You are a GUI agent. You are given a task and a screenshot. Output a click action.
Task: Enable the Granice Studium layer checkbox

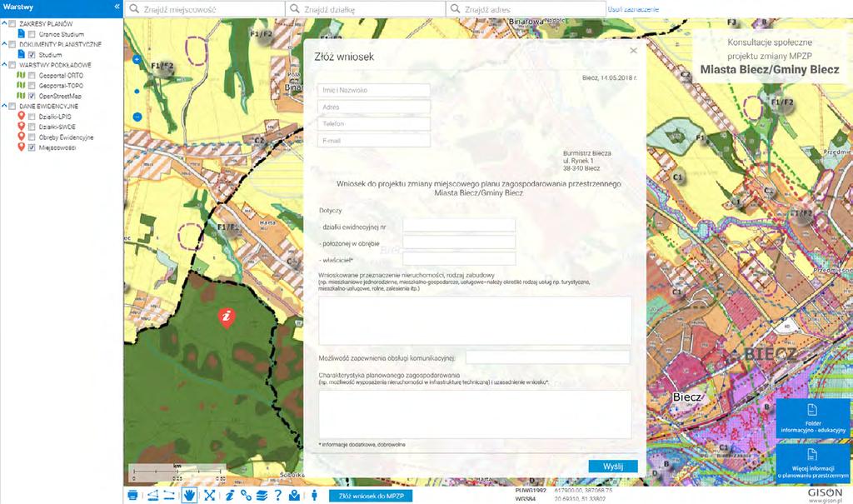pos(32,34)
